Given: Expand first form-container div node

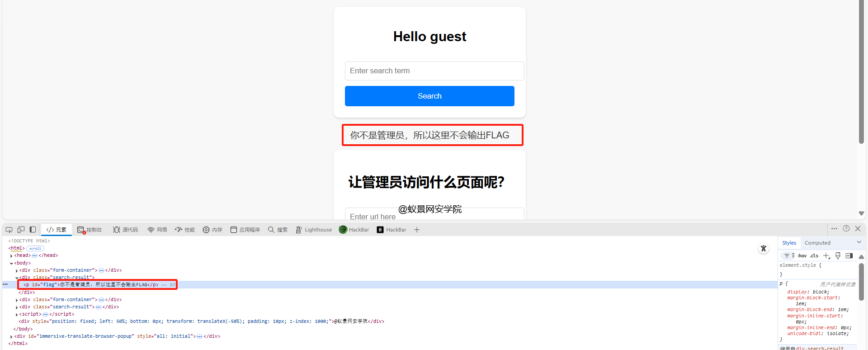Looking at the screenshot, I should [17, 271].
